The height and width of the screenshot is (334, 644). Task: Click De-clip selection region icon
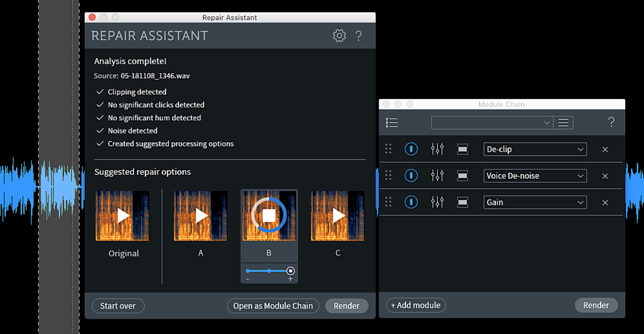coord(462,149)
